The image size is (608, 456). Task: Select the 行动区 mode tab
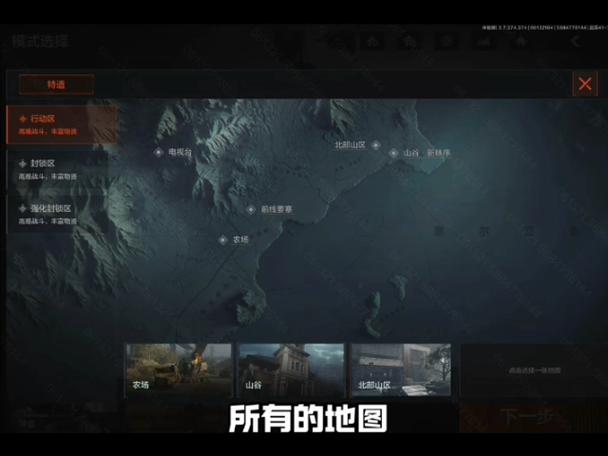point(62,124)
